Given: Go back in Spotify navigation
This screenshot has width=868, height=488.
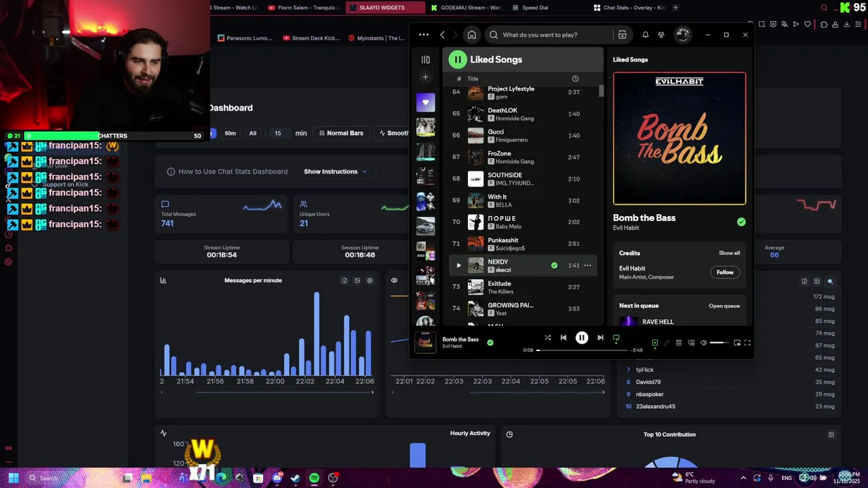Looking at the screenshot, I should pyautogui.click(x=442, y=35).
